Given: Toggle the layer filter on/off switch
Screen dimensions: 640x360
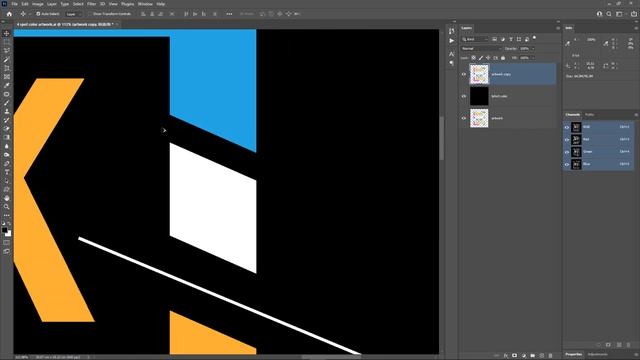Looking at the screenshot, I should click(x=535, y=38).
